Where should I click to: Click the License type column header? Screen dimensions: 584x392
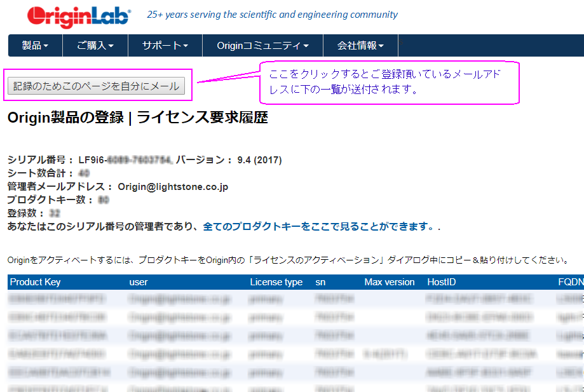(x=276, y=282)
